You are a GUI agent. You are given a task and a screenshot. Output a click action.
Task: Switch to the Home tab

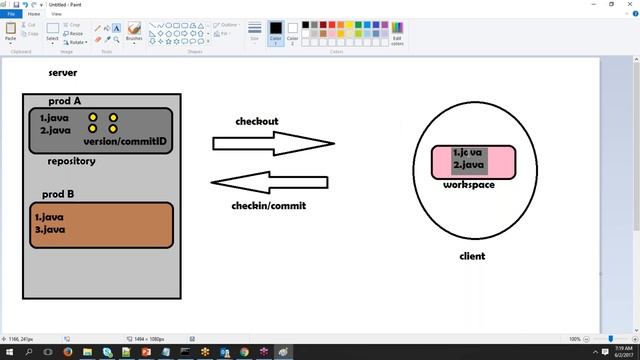pos(34,14)
